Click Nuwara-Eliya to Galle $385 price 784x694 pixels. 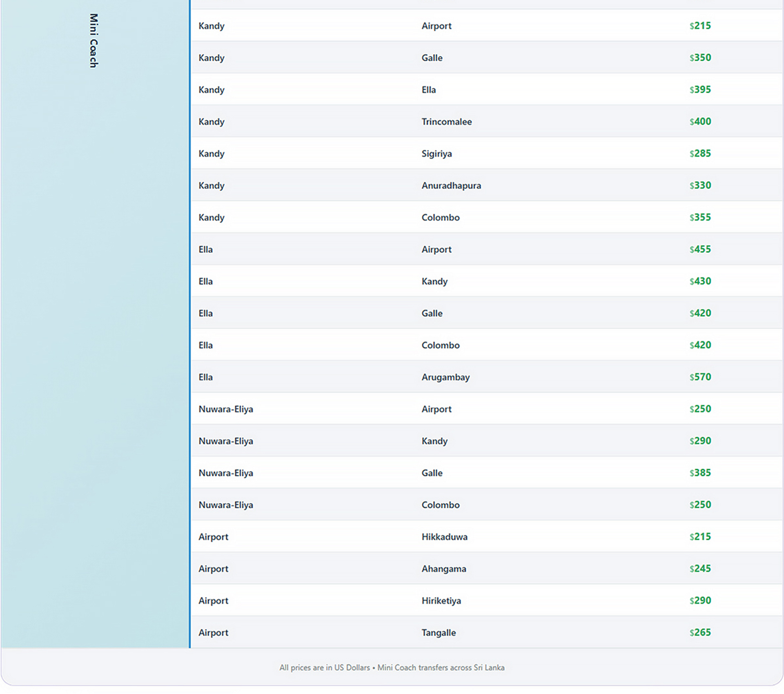pos(700,473)
